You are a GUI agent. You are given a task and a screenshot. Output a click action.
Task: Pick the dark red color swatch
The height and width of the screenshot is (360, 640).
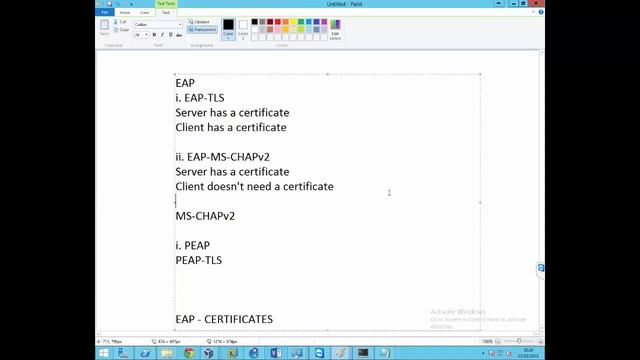coord(270,22)
